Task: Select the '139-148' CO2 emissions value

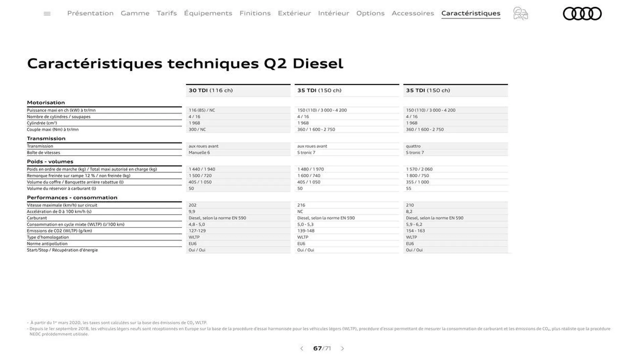Action: [306, 231]
